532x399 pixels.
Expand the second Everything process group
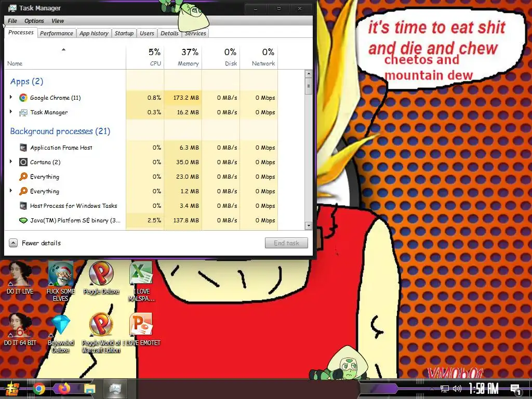[x=11, y=191]
